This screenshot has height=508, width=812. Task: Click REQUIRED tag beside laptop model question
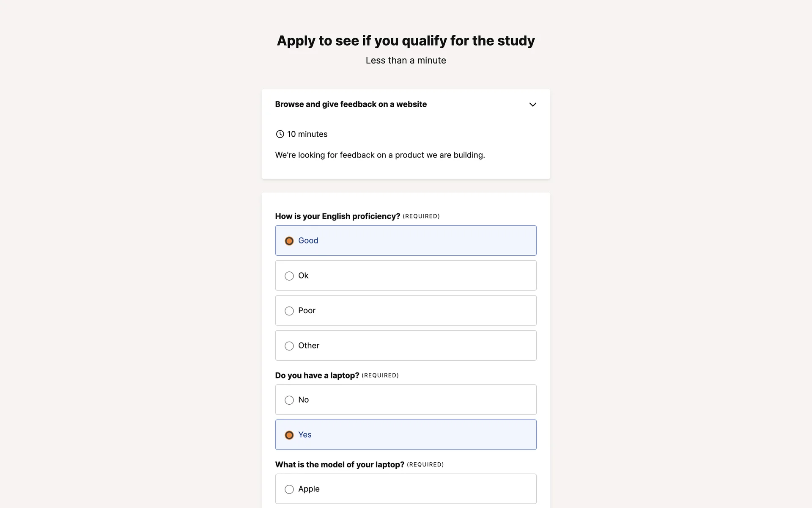[425, 465]
